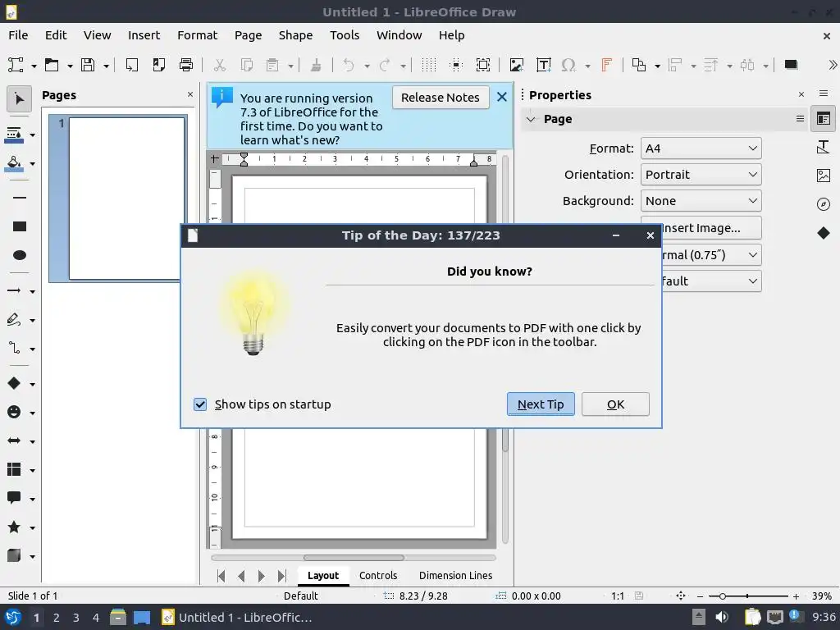The height and width of the screenshot is (630, 840).
Task: Pick the Insert Line tool
Action: coord(20,198)
